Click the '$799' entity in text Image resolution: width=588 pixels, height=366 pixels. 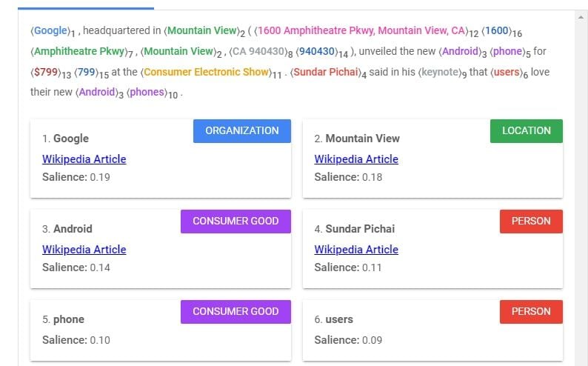coord(46,72)
